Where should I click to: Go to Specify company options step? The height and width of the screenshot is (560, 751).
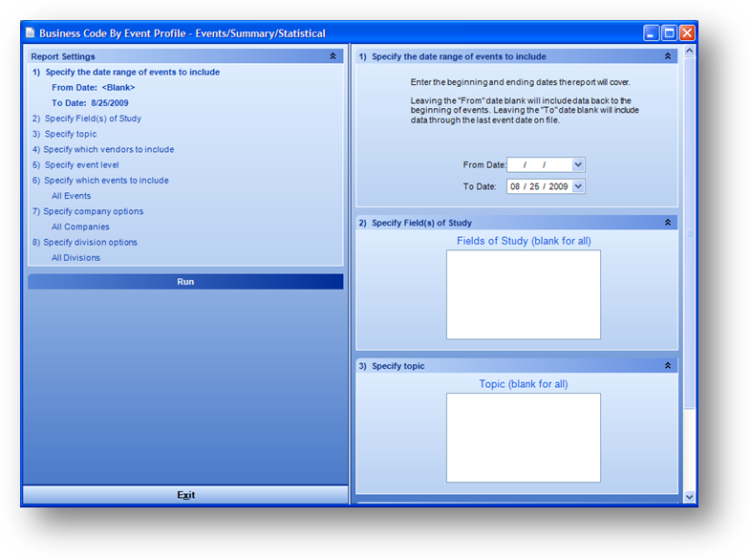tap(88, 211)
